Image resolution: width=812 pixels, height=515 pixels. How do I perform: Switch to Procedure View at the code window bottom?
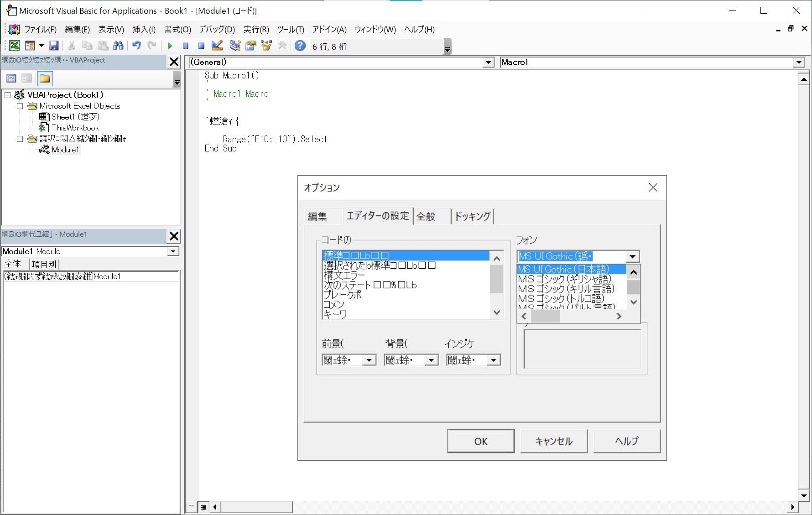192,507
